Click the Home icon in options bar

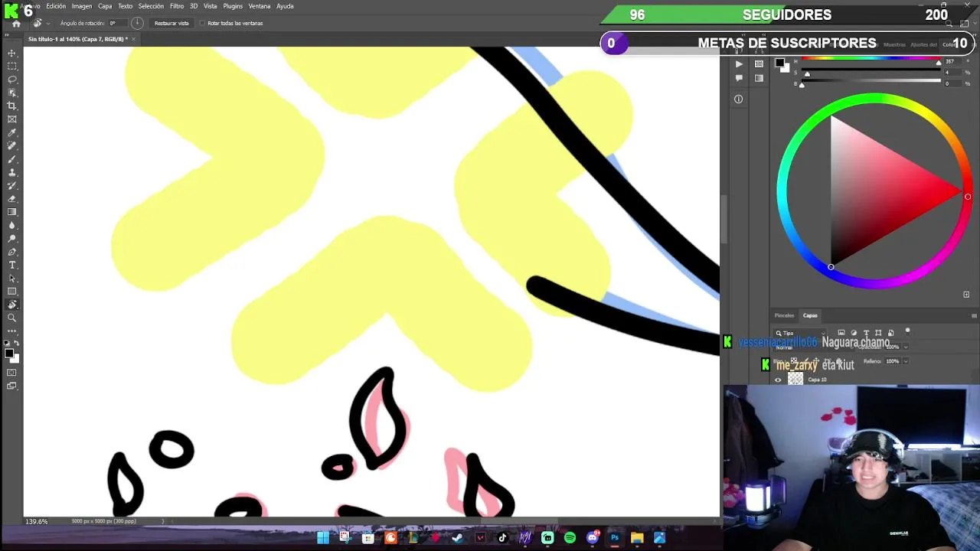16,24
